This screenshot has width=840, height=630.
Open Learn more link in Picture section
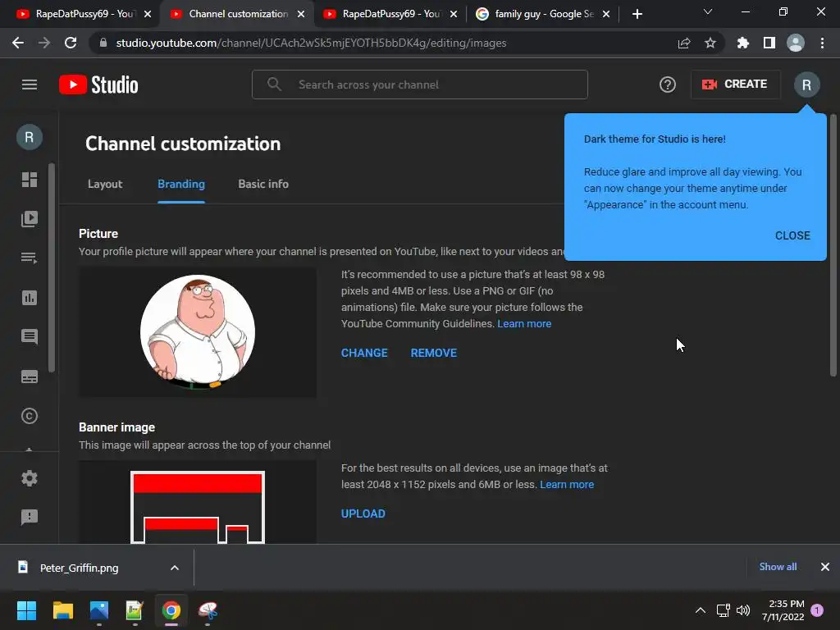tap(524, 323)
